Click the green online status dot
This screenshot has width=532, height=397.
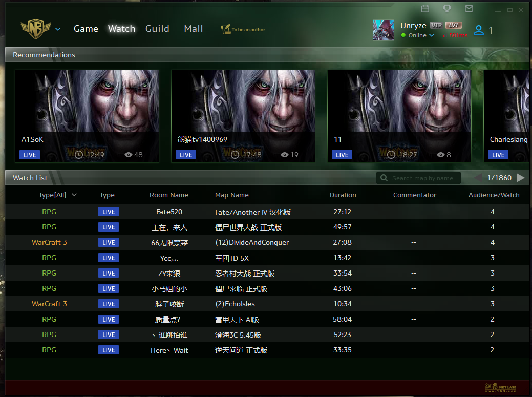[x=403, y=35]
